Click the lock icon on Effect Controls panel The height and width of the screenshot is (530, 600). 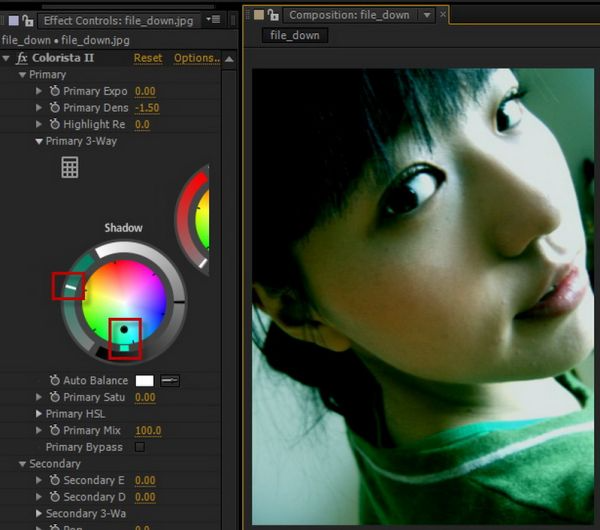tap(29, 20)
